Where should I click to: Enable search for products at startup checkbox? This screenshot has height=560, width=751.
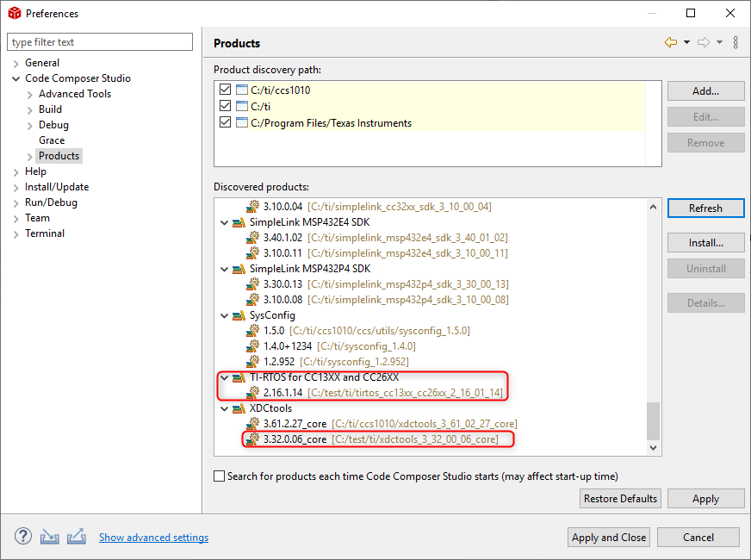[219, 476]
